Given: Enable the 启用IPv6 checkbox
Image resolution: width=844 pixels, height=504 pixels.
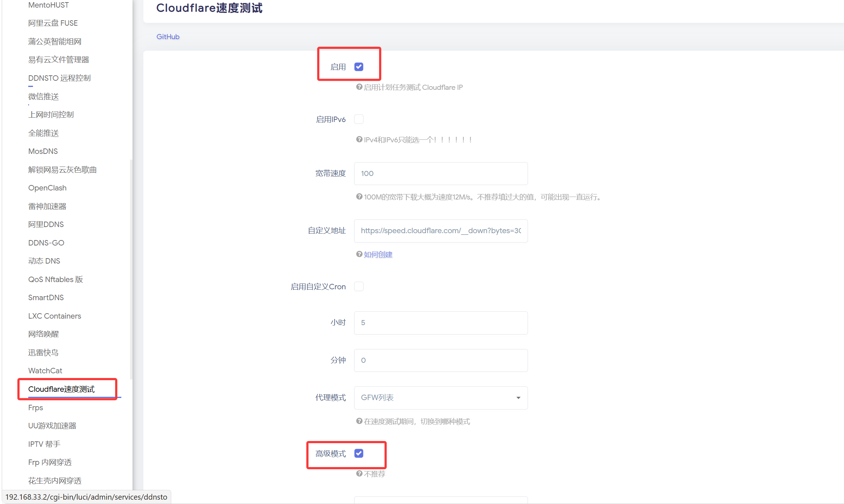Looking at the screenshot, I should [359, 119].
